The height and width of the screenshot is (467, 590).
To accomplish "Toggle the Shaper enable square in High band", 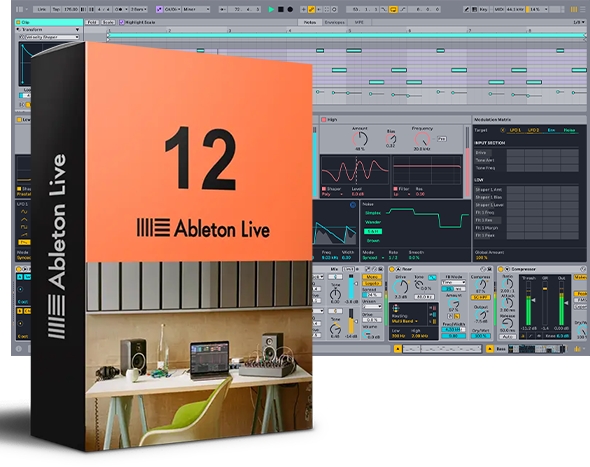I will click(324, 189).
